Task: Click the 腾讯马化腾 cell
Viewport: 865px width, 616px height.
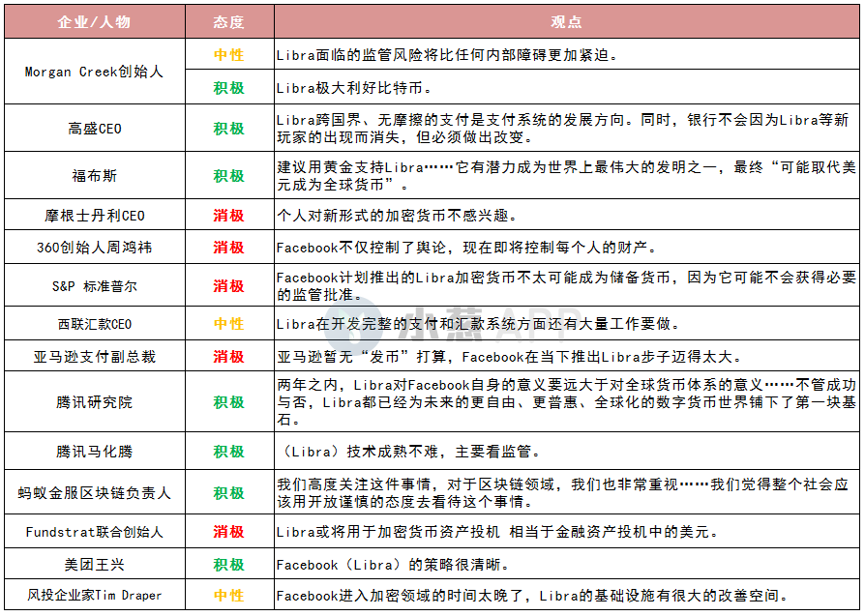Action: (94, 452)
